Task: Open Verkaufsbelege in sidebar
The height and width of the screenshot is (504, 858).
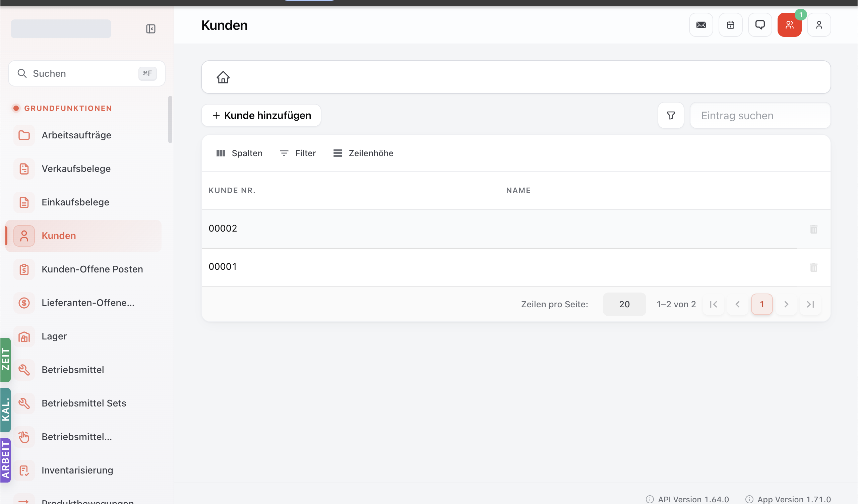Action: coord(83,169)
